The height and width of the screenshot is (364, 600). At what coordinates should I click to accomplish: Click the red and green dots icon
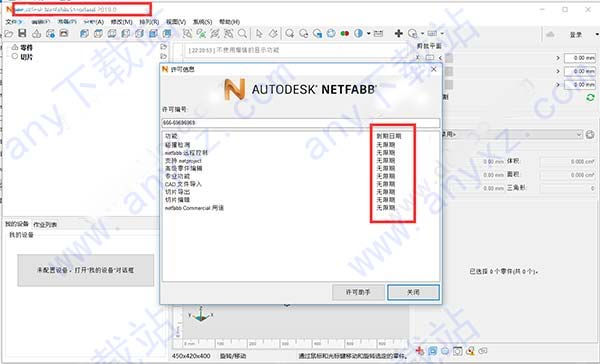[x=345, y=34]
